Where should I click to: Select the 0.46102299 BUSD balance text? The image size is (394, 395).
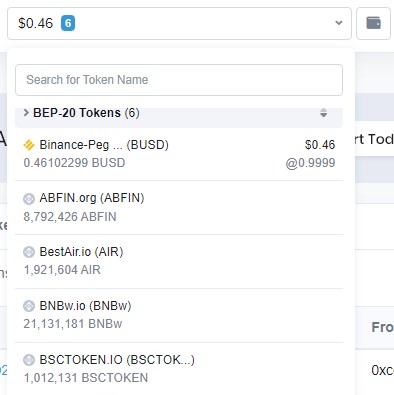click(74, 163)
